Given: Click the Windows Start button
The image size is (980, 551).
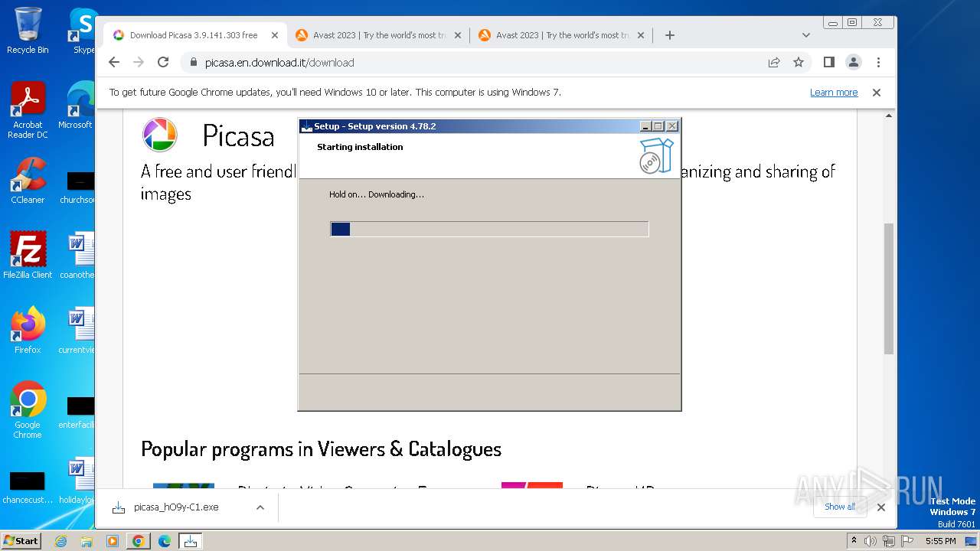Looking at the screenshot, I should [21, 541].
